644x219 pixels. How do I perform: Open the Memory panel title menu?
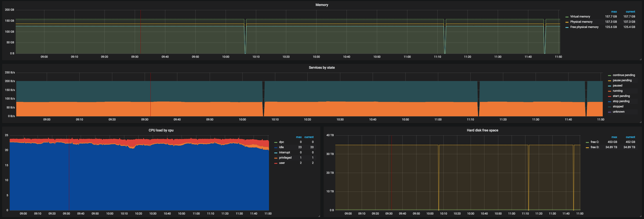[x=321, y=5]
